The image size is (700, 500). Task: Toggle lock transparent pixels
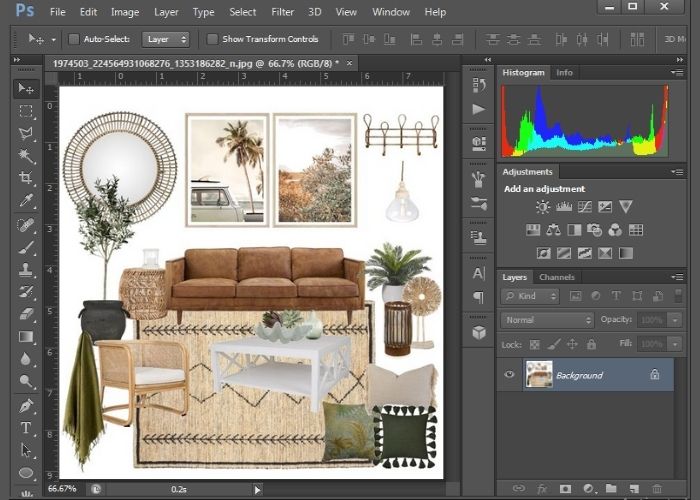[x=534, y=344]
